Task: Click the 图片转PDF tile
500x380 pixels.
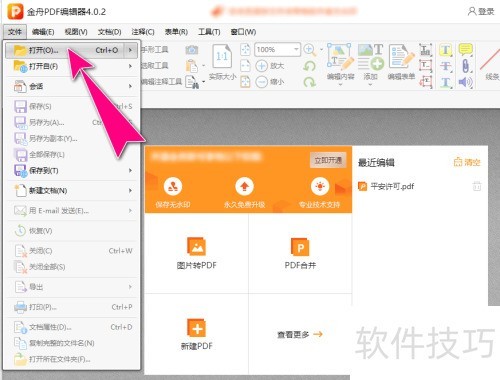Action: (197, 253)
